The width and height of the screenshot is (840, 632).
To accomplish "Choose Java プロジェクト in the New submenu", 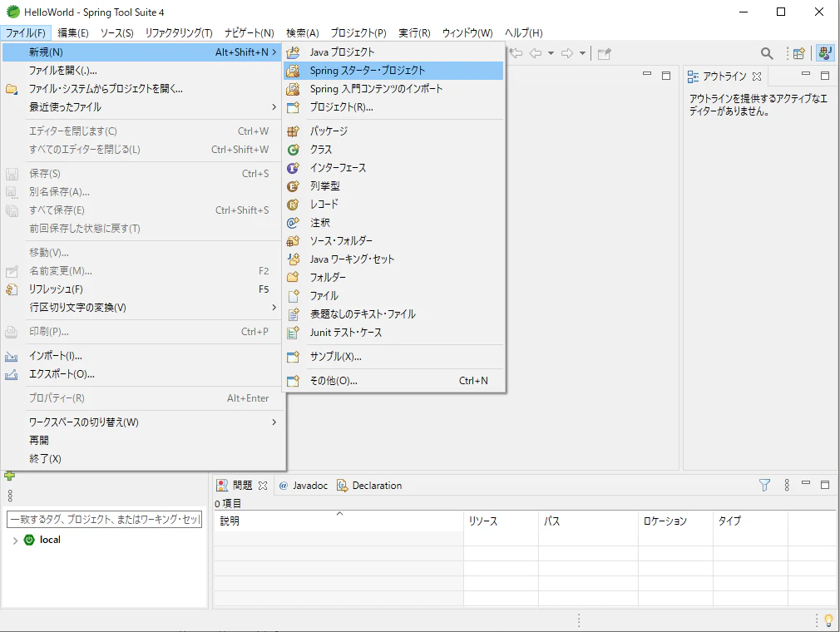I will click(x=393, y=52).
